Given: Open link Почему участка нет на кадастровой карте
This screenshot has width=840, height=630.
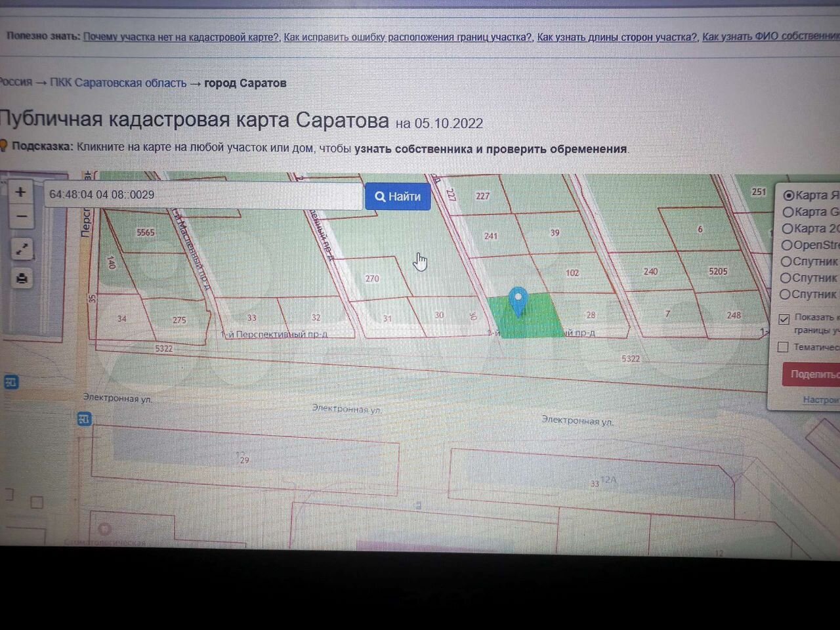Looking at the screenshot, I should click(181, 37).
